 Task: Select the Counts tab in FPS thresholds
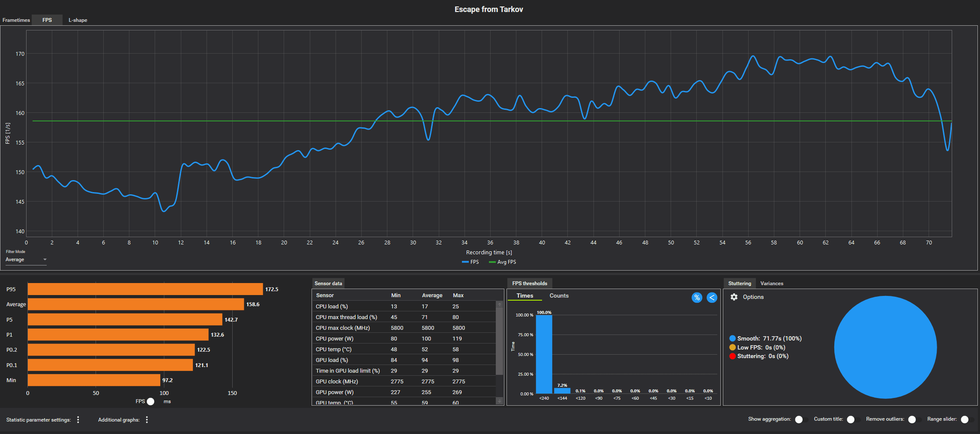coord(559,295)
